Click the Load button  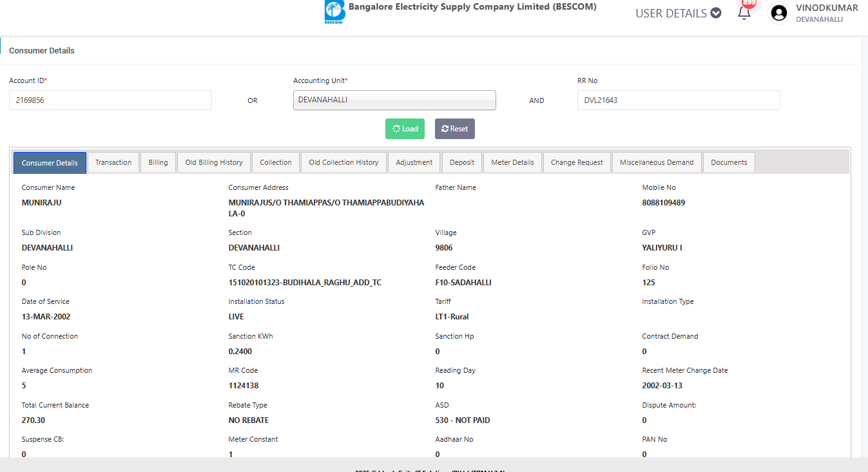click(x=405, y=129)
